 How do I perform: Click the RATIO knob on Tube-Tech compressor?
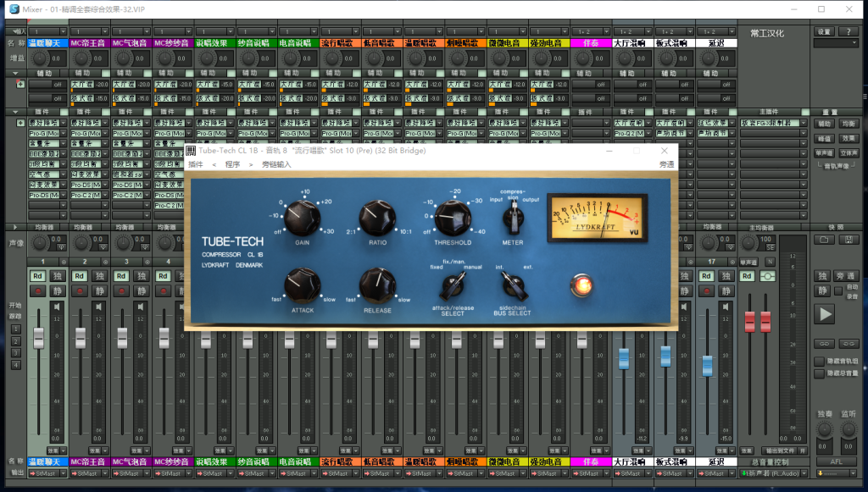click(377, 218)
